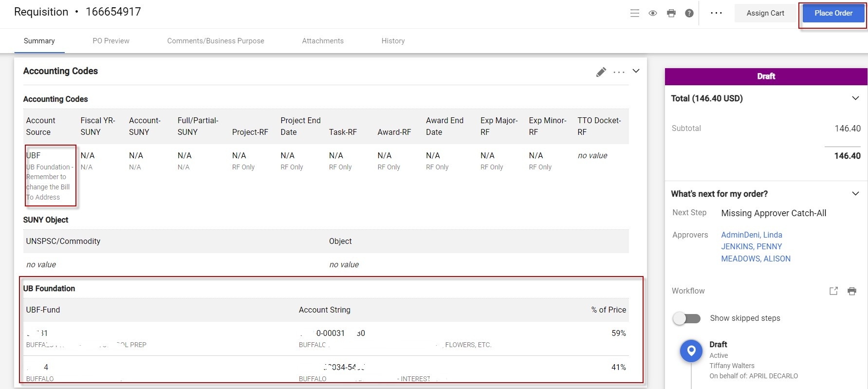
Task: Click the list menu icon in header
Action: click(634, 13)
